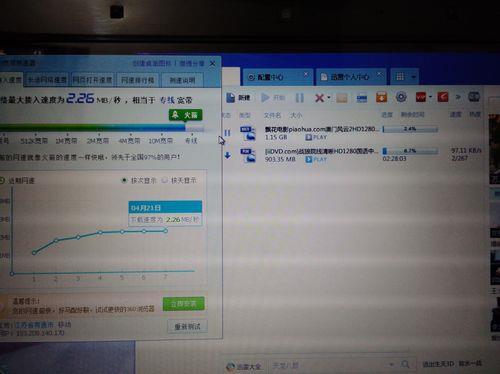500x374 pixels.
Task: Click the blue task list icon in the toolbar
Action: [362, 98]
